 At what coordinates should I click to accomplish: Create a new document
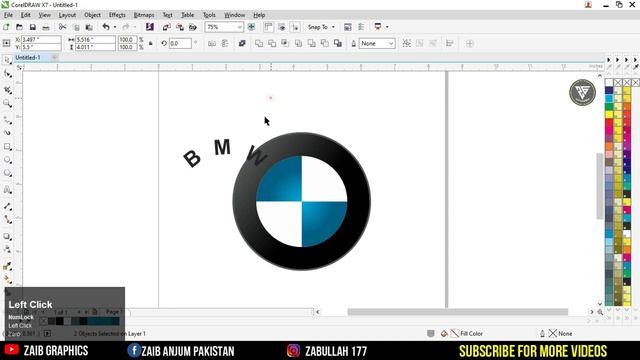pos(6,27)
